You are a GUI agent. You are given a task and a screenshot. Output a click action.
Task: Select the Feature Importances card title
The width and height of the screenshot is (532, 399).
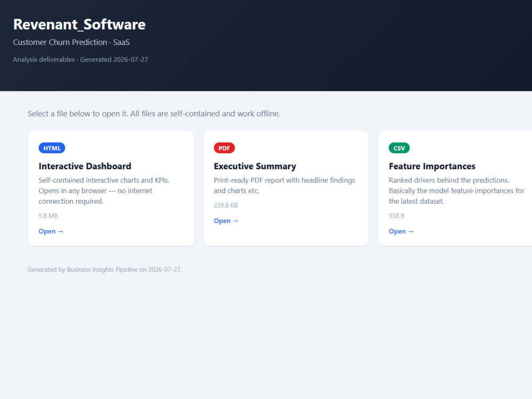432,166
